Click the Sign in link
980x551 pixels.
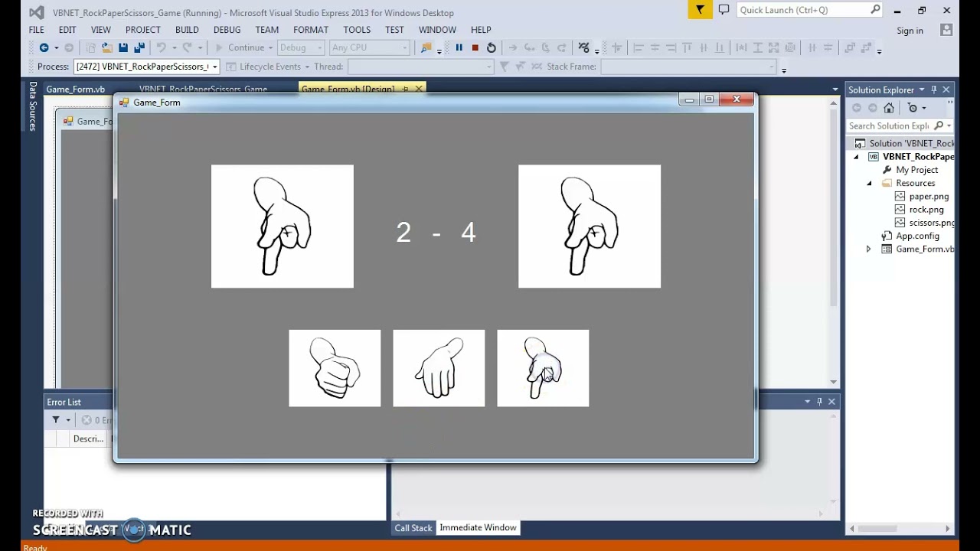[910, 31]
